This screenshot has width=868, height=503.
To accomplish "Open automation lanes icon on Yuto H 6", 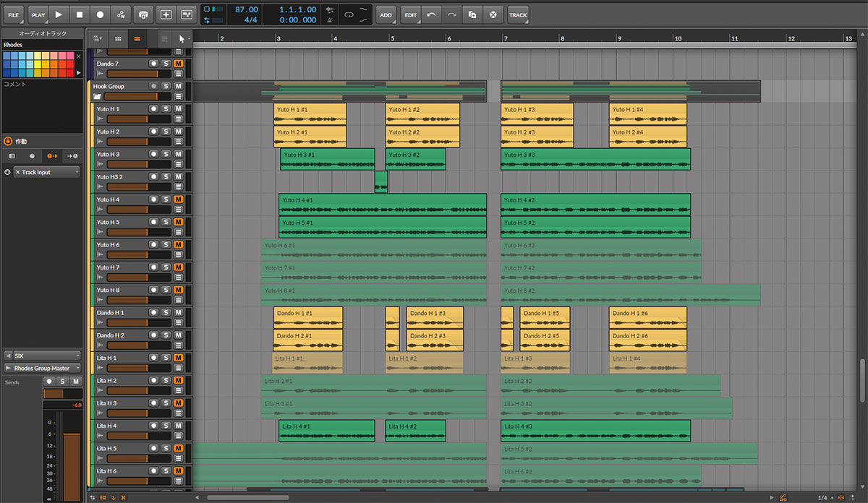I will [179, 254].
